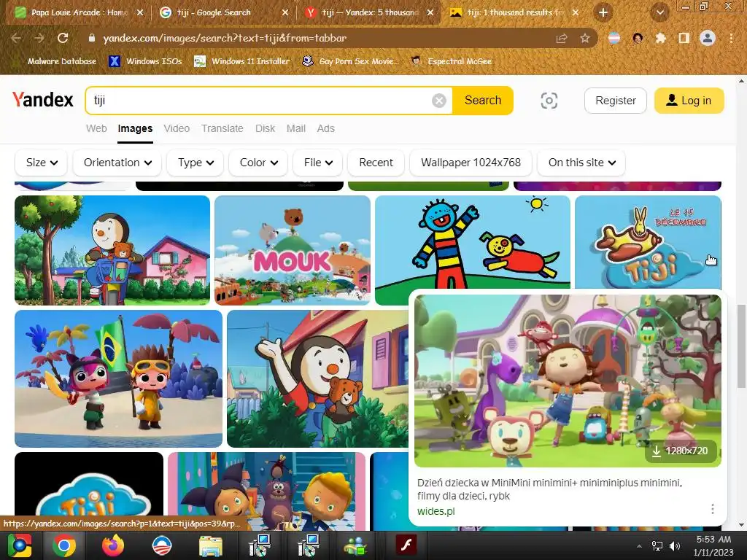The height and width of the screenshot is (560, 747).
Task: Download the 1280×720 image
Action: [681, 451]
